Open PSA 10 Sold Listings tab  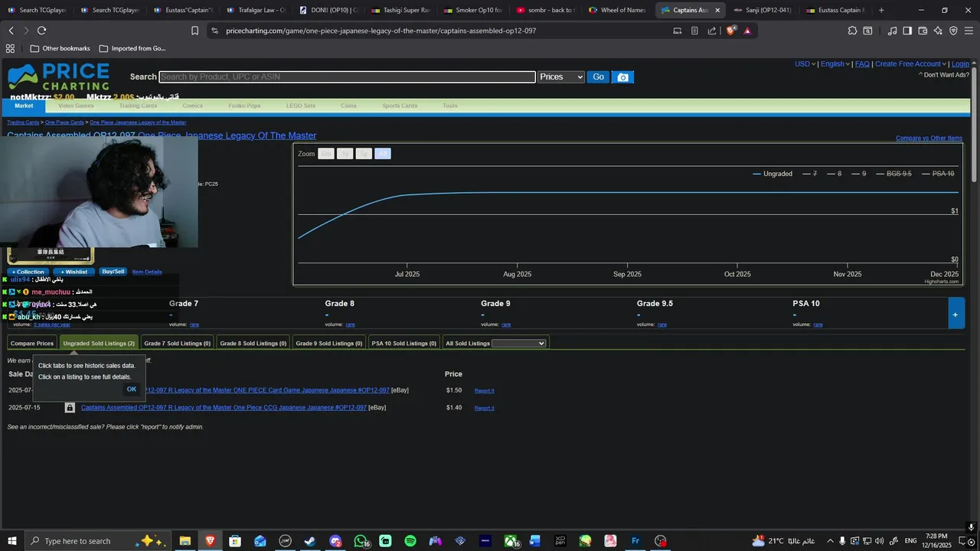[x=404, y=344]
